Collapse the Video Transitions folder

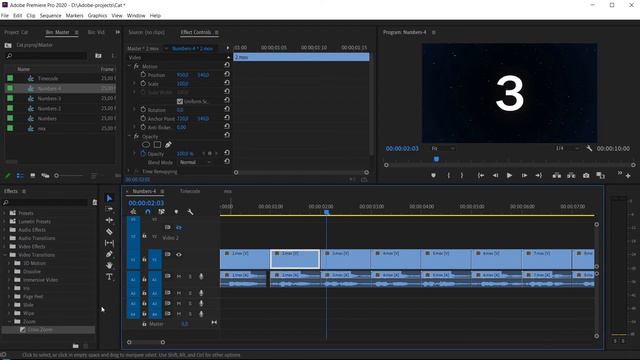(x=4, y=255)
